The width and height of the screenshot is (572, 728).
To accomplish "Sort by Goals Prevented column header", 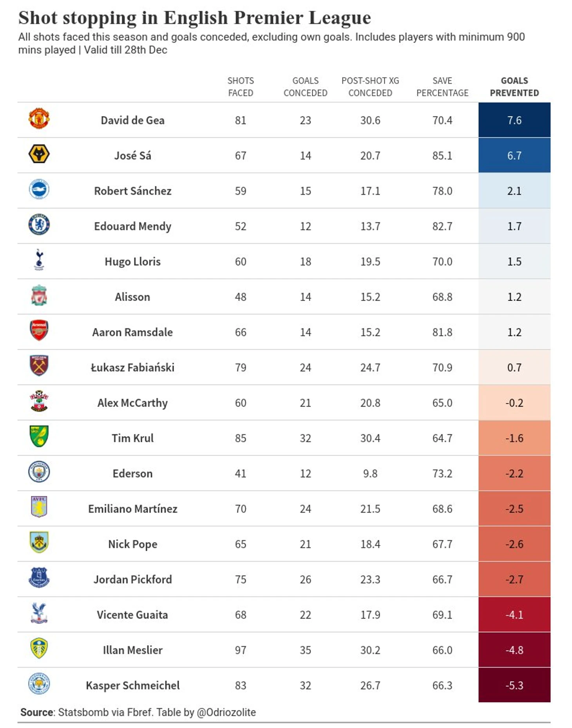I will (x=514, y=87).
